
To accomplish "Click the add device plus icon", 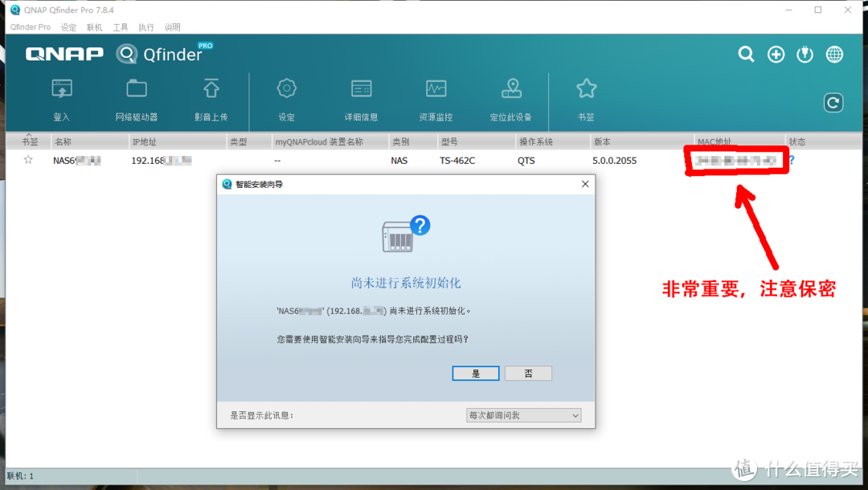I will click(x=776, y=54).
